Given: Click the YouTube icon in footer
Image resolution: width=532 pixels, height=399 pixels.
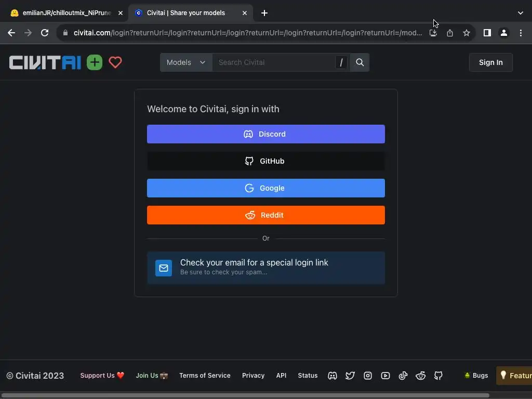Looking at the screenshot, I should click(x=385, y=376).
